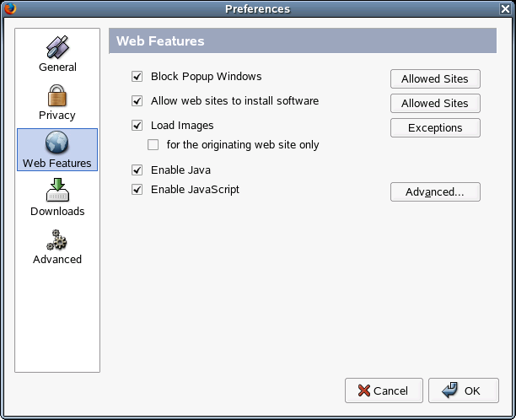Click the Firefox icon in title bar
The image size is (516, 420).
pyautogui.click(x=8, y=8)
